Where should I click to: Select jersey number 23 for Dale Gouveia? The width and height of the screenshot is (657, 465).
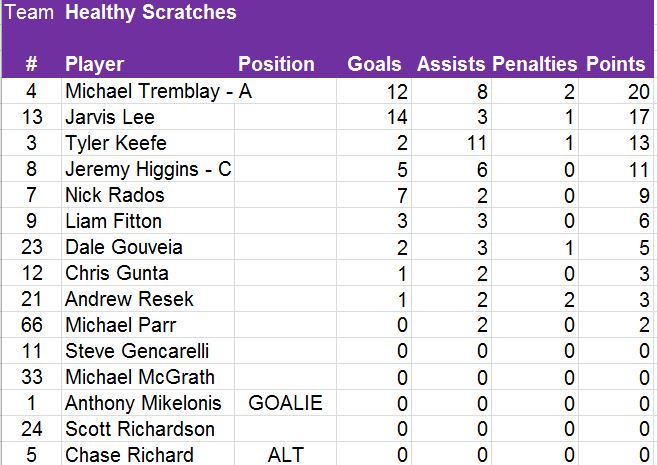click(31, 247)
